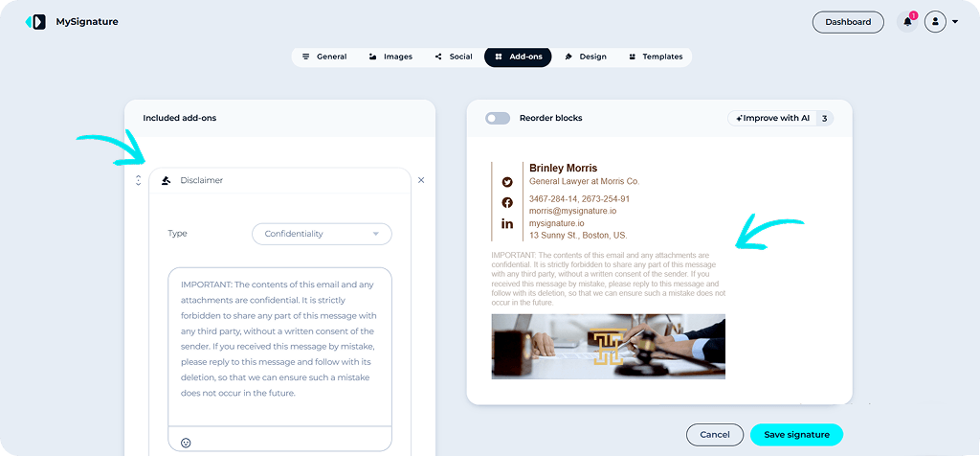Click Improve with AI button
The image size is (980, 456).
[772, 118]
